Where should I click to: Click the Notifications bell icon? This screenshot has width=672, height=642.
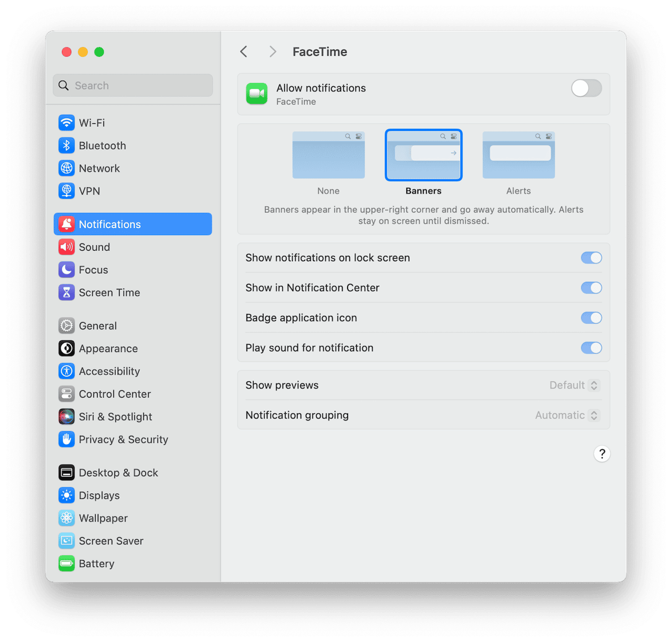coord(66,224)
